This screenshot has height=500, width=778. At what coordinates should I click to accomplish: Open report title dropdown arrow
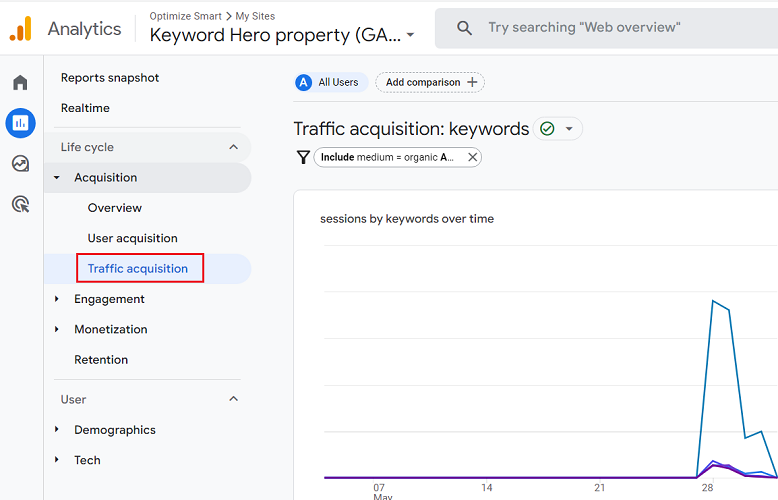(569, 129)
